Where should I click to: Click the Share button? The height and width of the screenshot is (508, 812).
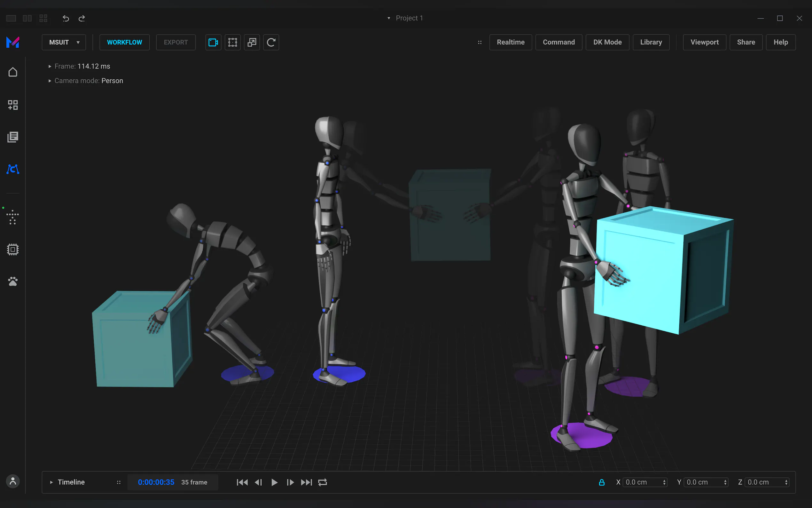pyautogui.click(x=746, y=42)
